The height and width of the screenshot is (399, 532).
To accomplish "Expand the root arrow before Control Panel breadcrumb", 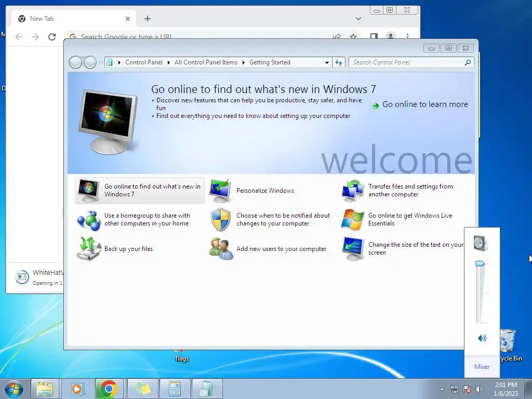I will (119, 62).
